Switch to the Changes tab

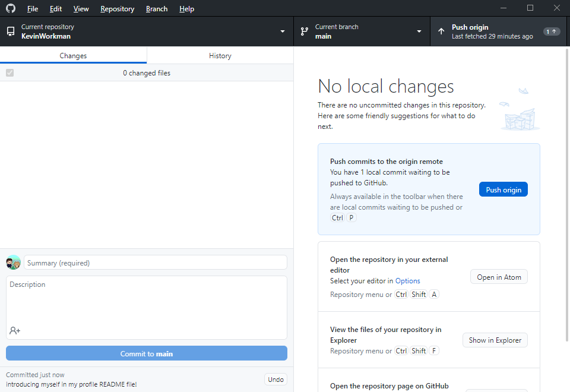point(73,55)
